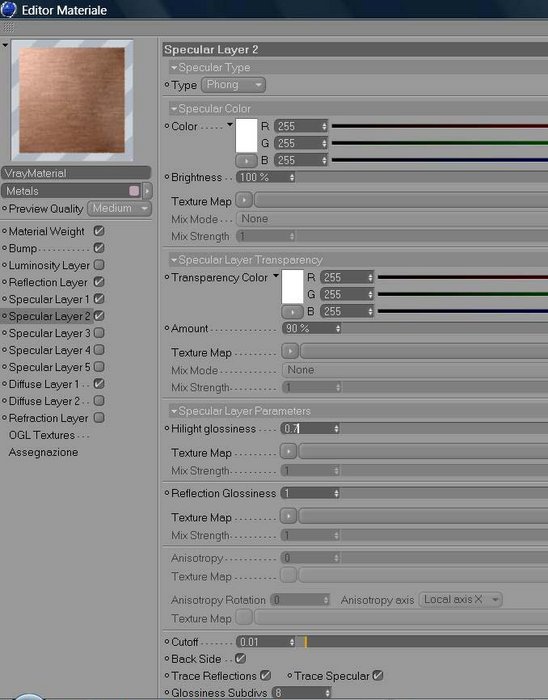This screenshot has width=548, height=700.
Task: Open Preview Quality Medium dropdown
Action: coord(119,208)
